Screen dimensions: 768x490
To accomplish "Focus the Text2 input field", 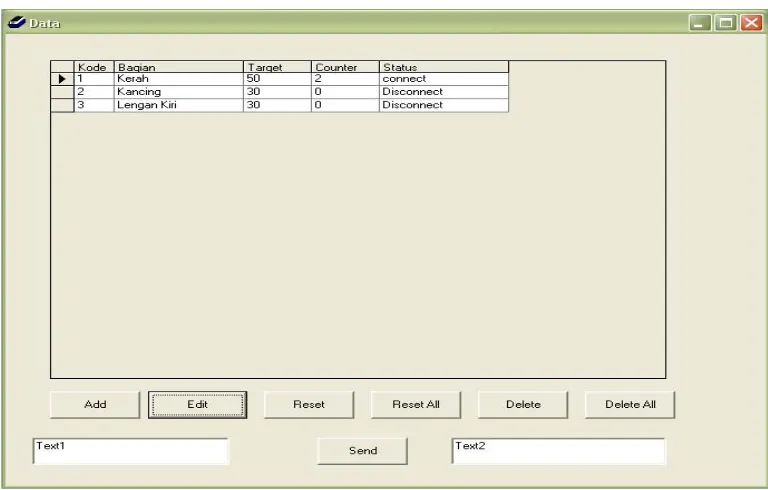I will (x=558, y=451).
